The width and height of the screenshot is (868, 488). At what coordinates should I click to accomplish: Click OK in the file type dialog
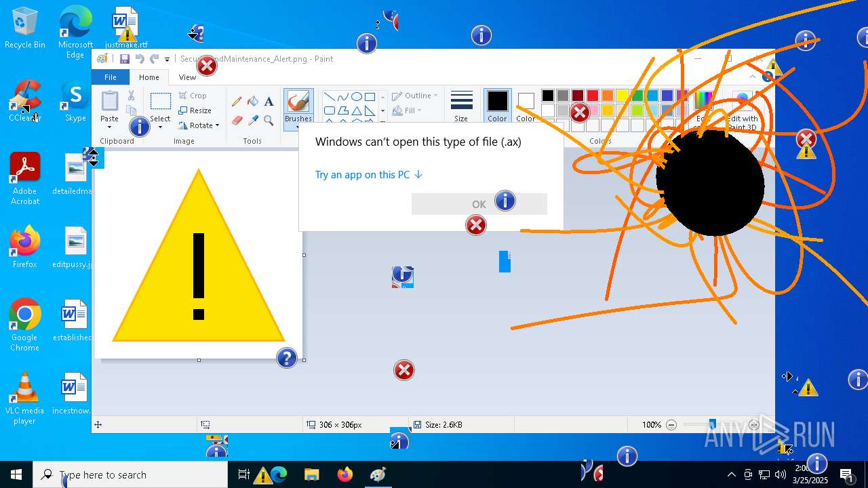click(x=479, y=204)
